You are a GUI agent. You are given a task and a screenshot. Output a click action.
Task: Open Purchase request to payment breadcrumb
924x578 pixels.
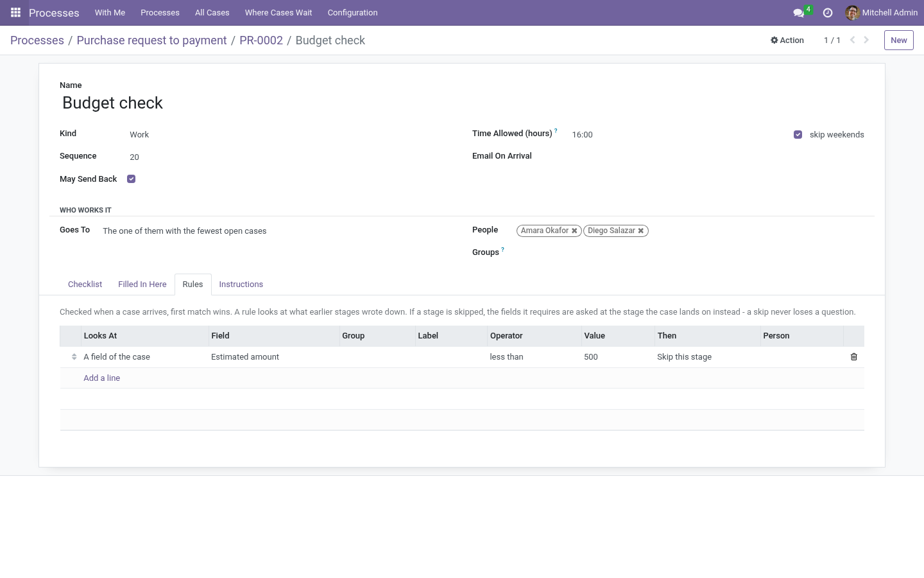tap(151, 40)
